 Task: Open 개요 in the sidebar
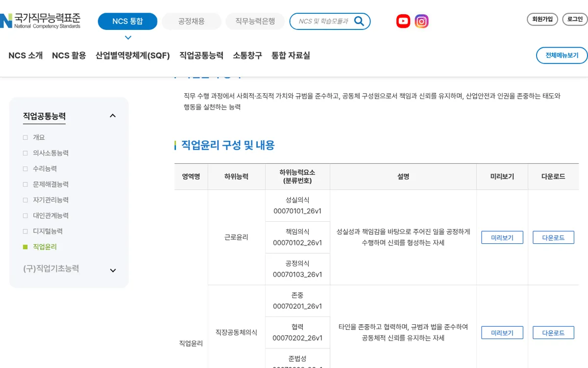point(39,137)
